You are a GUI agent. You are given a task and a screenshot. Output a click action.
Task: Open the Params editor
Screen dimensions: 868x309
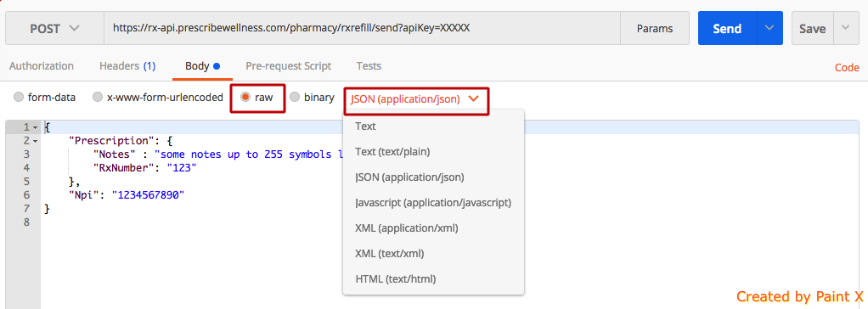click(655, 28)
